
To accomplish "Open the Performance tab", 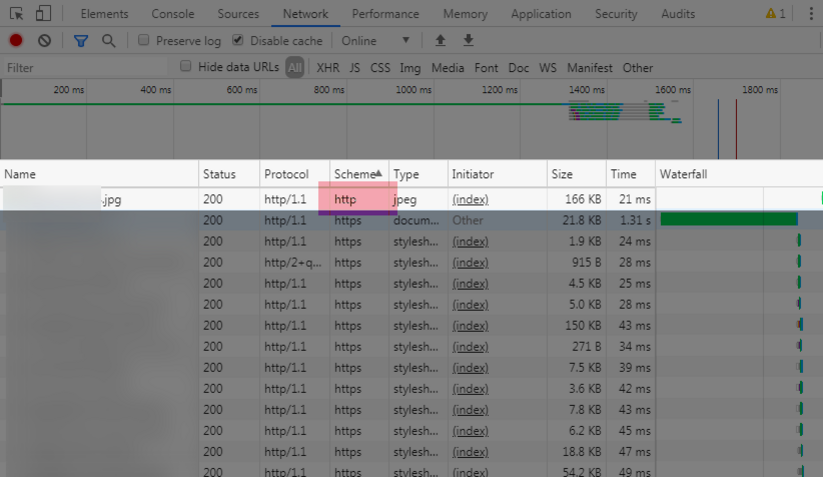I will tap(385, 14).
